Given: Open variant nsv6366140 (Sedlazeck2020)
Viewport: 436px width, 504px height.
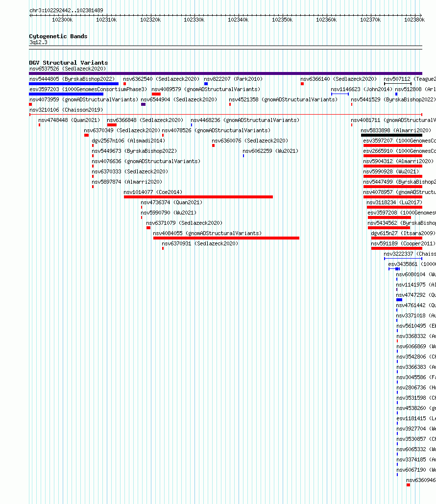Looking at the screenshot, I should (338, 79).
